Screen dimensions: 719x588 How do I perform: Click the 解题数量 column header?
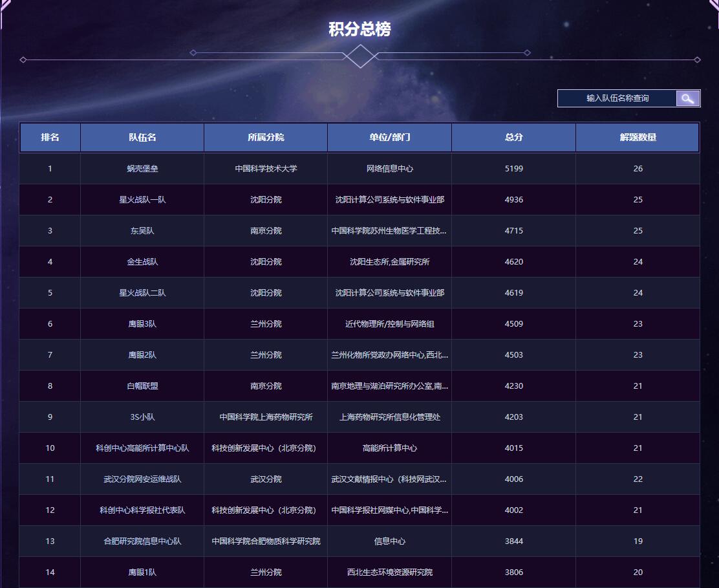[638, 137]
